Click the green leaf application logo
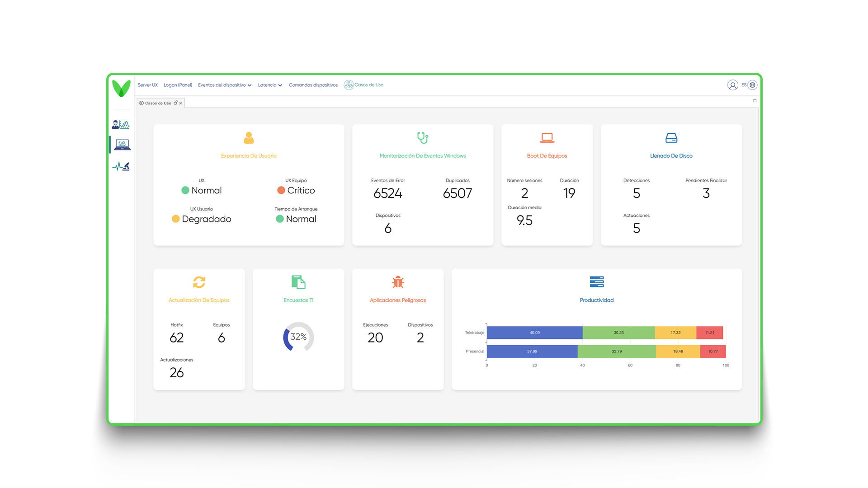The image size is (868, 488). coord(121,88)
